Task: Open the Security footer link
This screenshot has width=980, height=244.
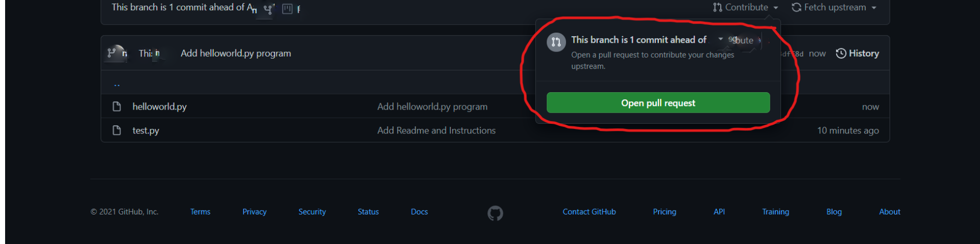Action: pos(312,212)
